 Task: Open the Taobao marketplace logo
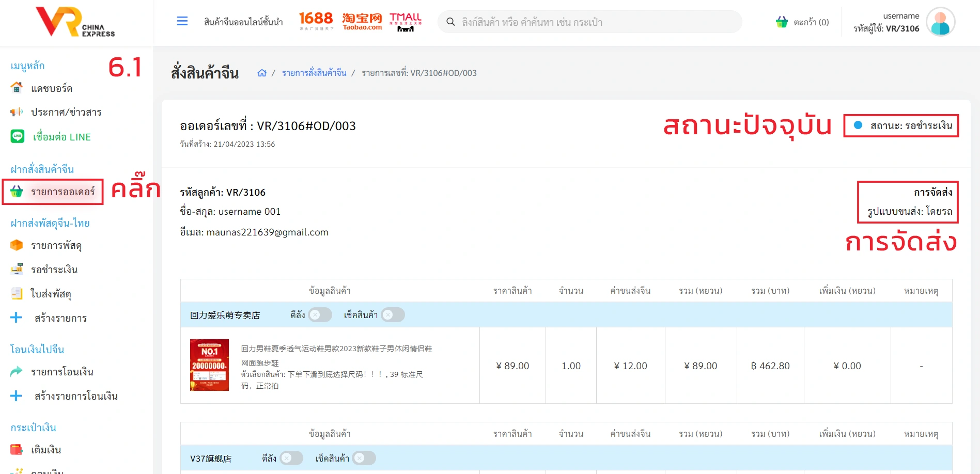tap(362, 21)
